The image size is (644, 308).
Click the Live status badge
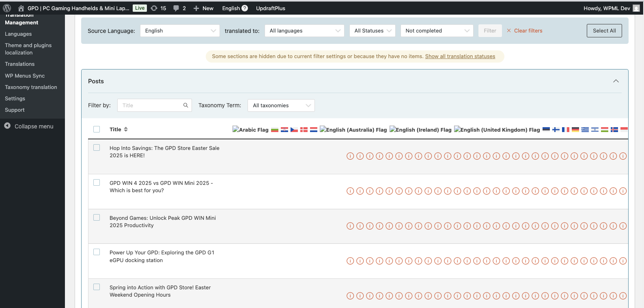pyautogui.click(x=140, y=8)
